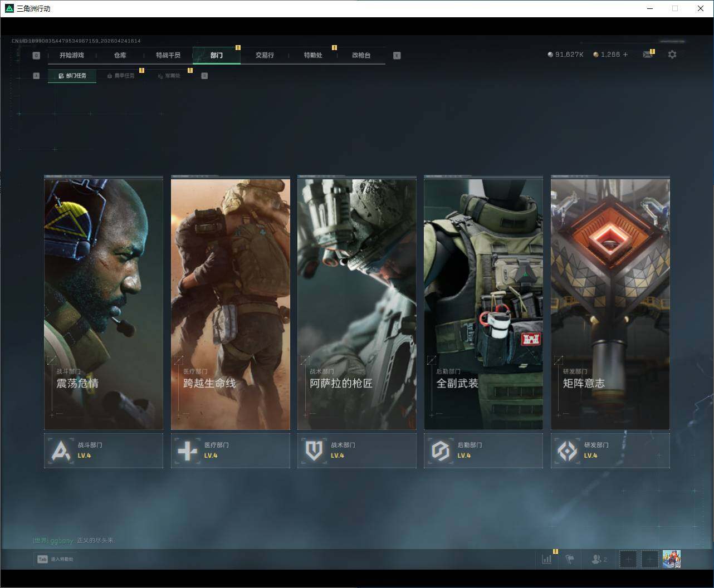
Task: Click the plus icon beside the gold currency
Action: (x=625, y=55)
